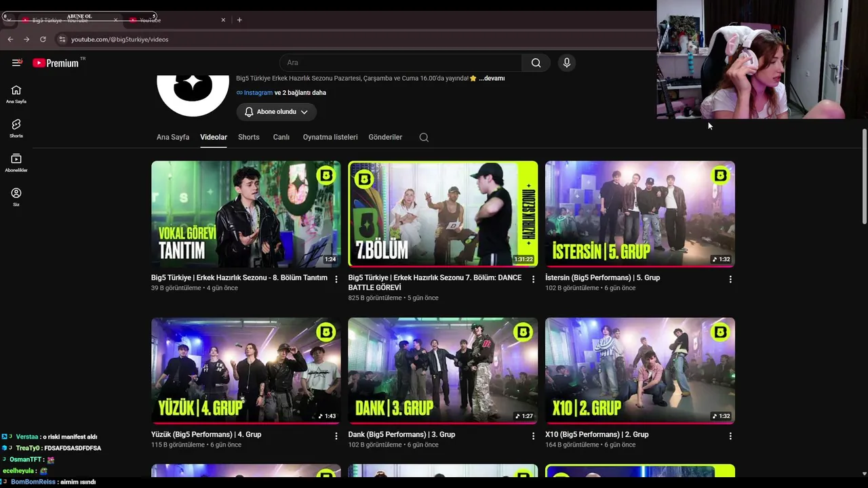Viewport: 868px width, 488px height.
Task: Open '7. Bölüm: DANCE BATTLE GÖREVİ' title
Action: coord(435,283)
